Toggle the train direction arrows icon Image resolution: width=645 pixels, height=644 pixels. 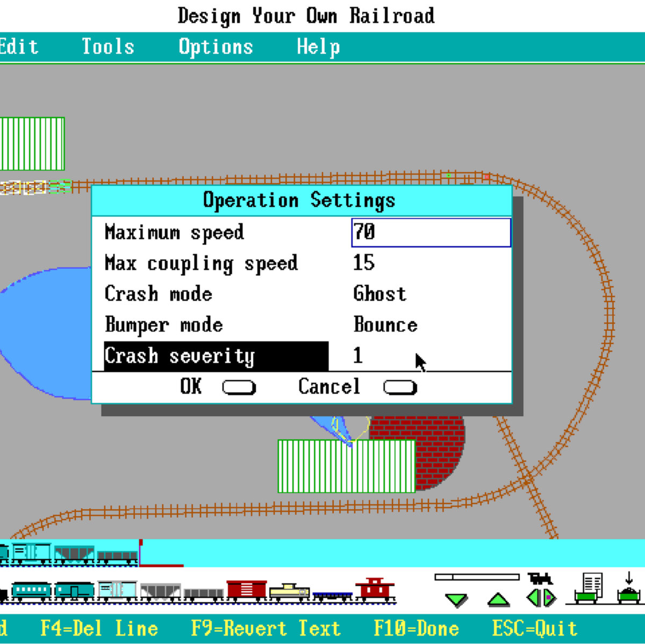coord(541,597)
